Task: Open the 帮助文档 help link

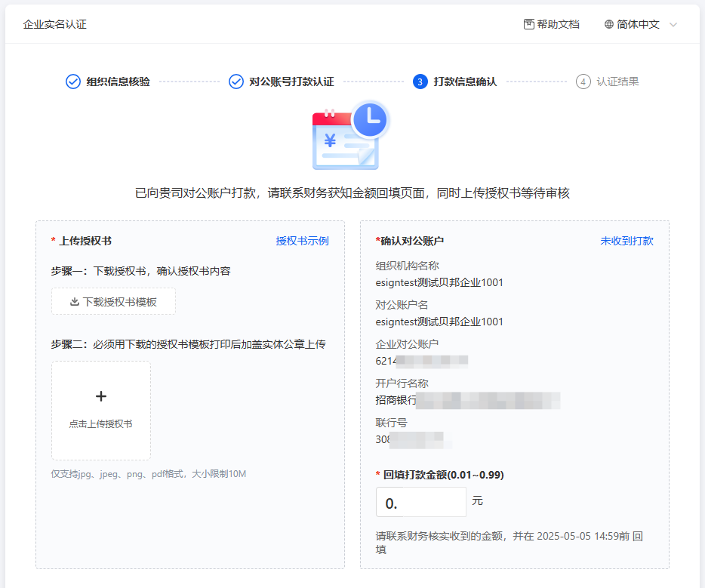Action: pyautogui.click(x=558, y=24)
